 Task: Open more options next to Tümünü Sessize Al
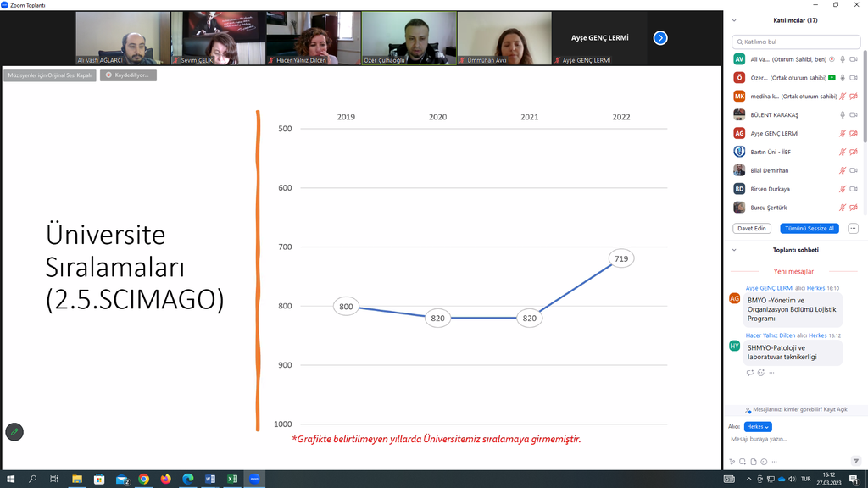(853, 229)
